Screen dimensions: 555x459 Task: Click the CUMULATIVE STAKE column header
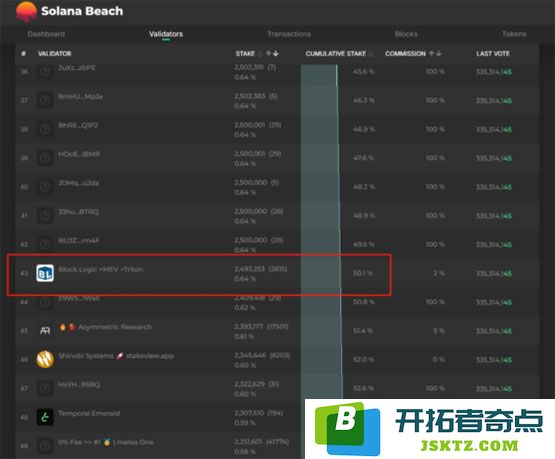coord(336,53)
